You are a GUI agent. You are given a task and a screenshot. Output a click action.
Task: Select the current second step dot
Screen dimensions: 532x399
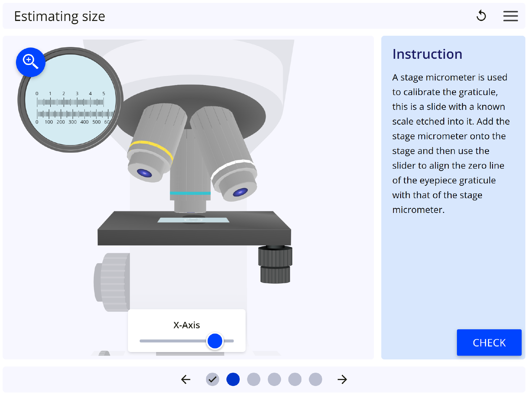click(x=233, y=379)
